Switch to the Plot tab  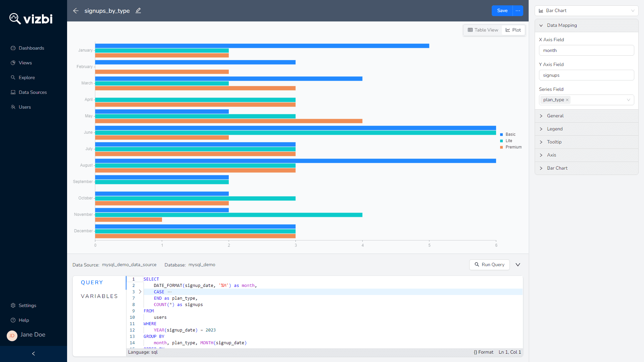[x=513, y=30]
